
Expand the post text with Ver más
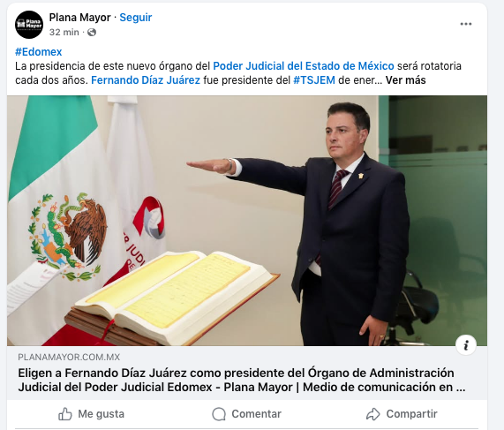[406, 80]
